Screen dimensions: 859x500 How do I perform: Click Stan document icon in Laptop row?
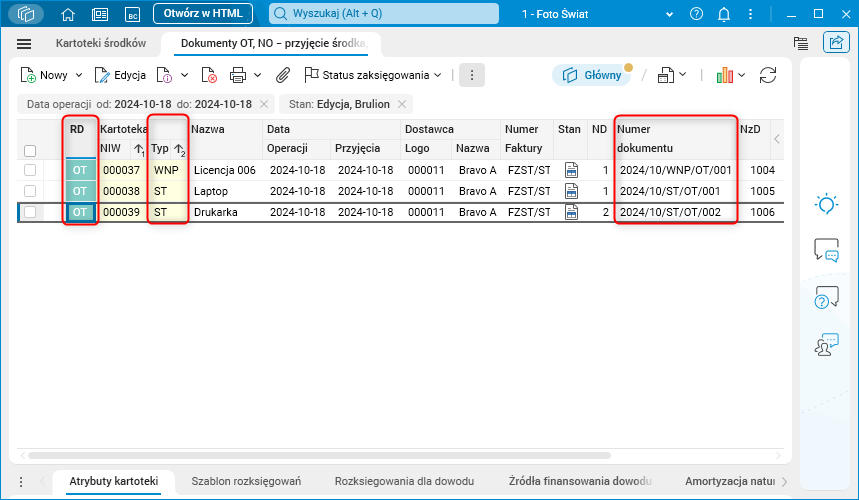pyautogui.click(x=571, y=191)
